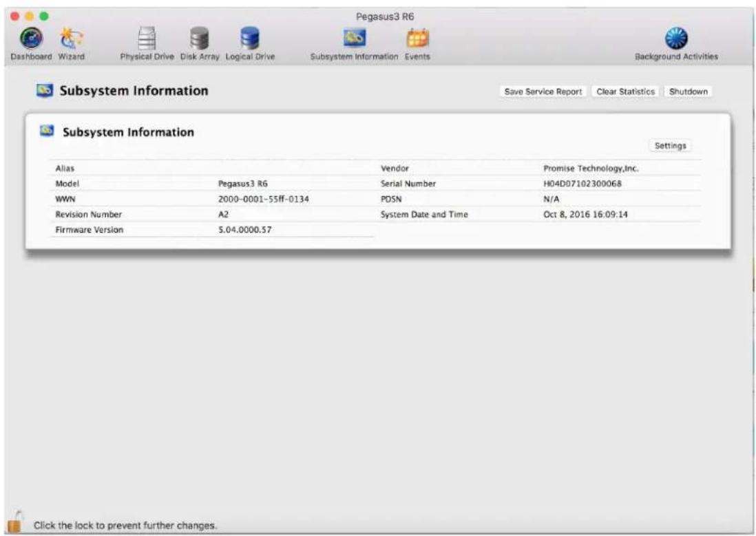This screenshot has width=756, height=536.
Task: Select the vendor Promise Technology,Inc.
Action: 591,168
